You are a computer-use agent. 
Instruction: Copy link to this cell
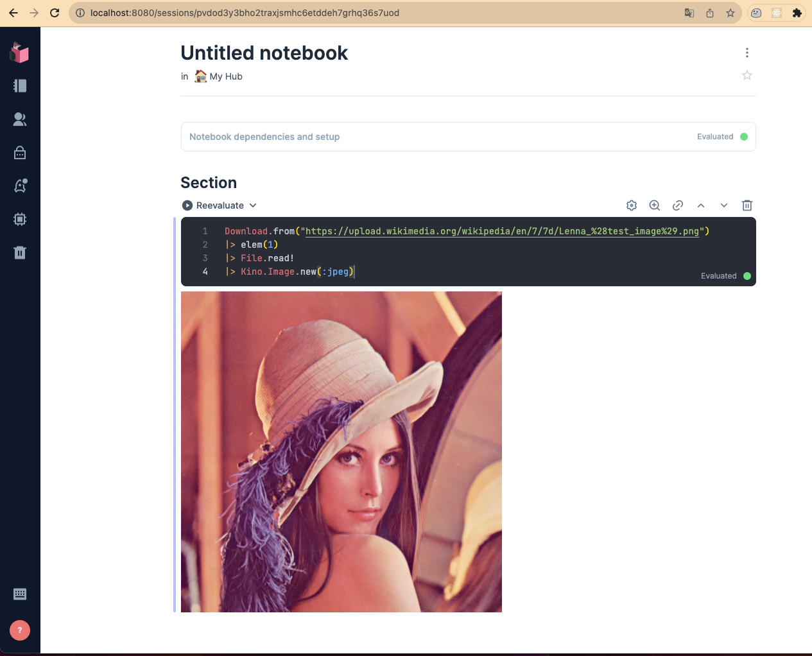click(678, 205)
